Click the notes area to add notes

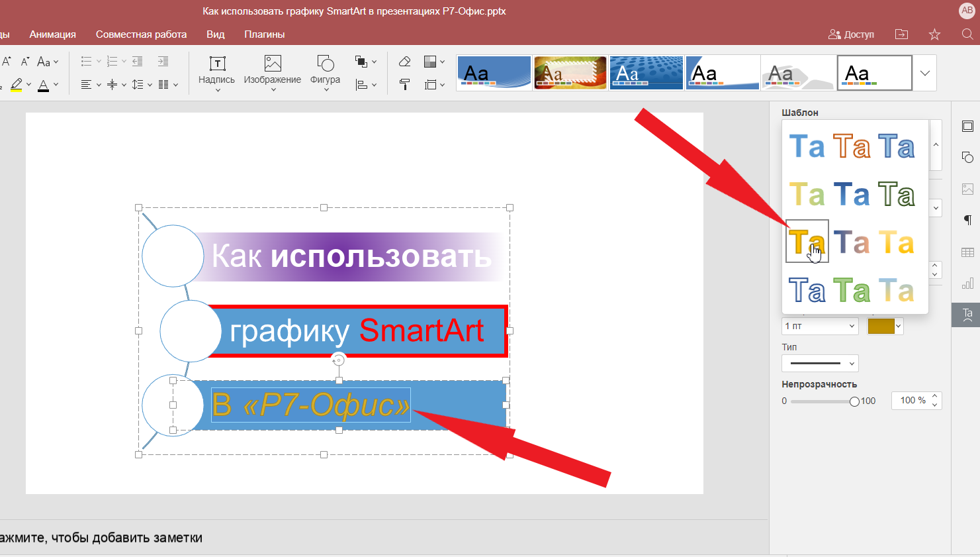pos(384,538)
